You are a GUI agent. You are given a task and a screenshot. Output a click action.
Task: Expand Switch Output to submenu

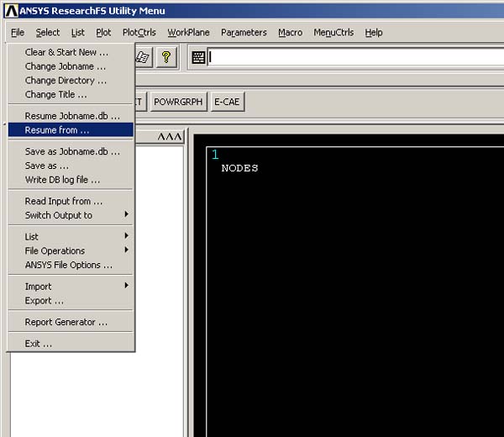click(71, 215)
